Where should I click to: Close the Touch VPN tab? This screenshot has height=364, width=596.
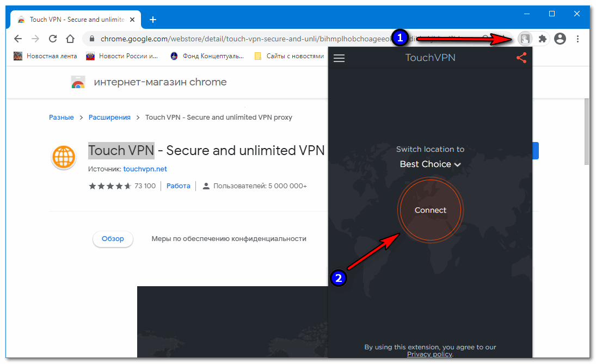point(132,20)
